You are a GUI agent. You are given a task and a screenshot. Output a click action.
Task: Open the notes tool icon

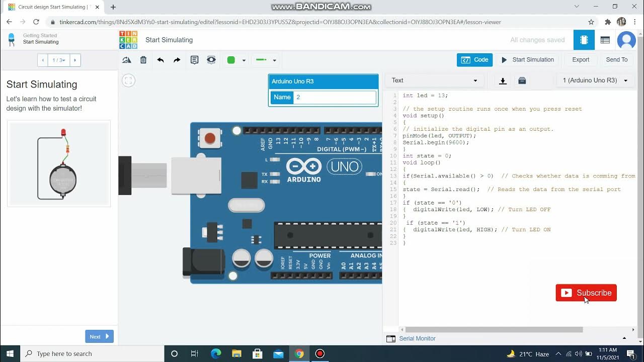coord(195,60)
